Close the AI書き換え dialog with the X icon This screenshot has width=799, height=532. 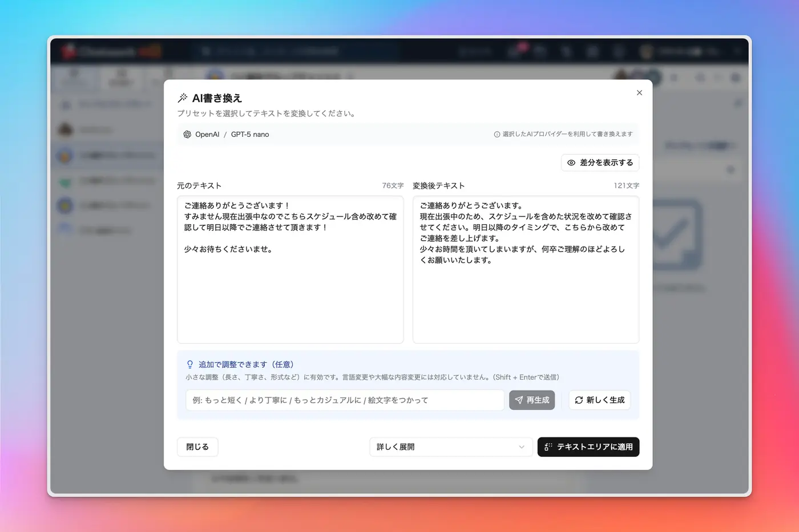tap(639, 93)
